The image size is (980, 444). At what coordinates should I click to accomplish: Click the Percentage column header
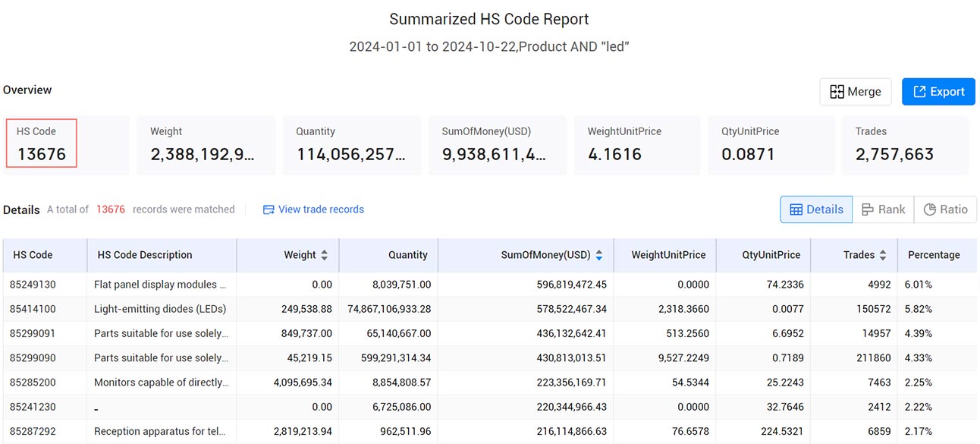tap(934, 255)
